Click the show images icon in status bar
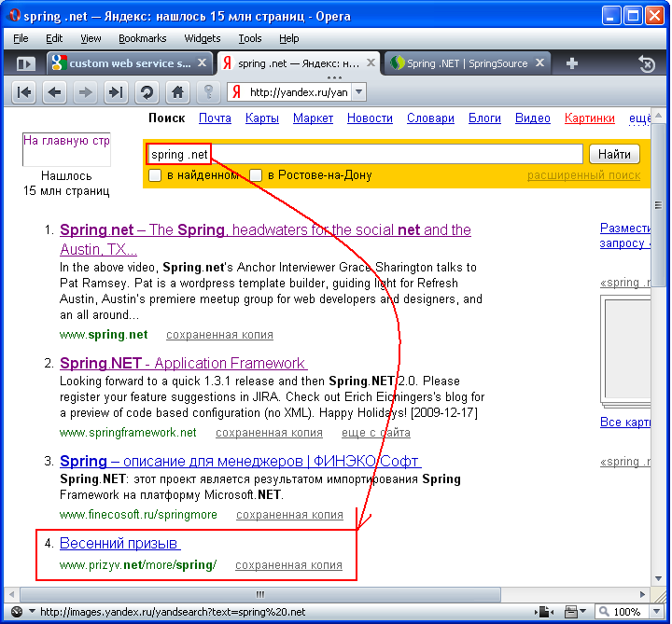Screen dimensions: 672x624 pos(571,612)
